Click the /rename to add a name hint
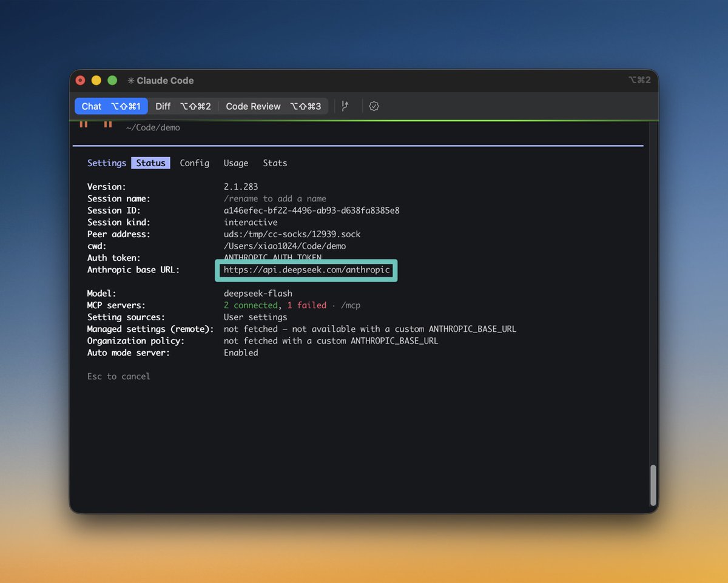 [275, 199]
